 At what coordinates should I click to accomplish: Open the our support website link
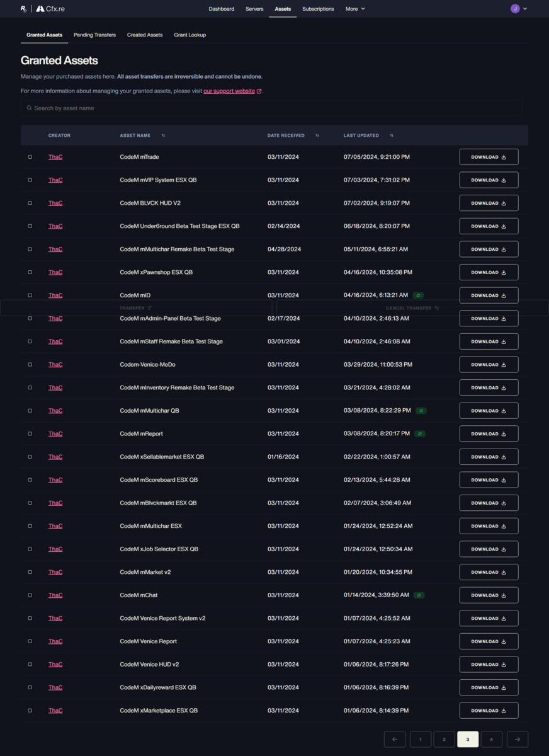[x=229, y=91]
